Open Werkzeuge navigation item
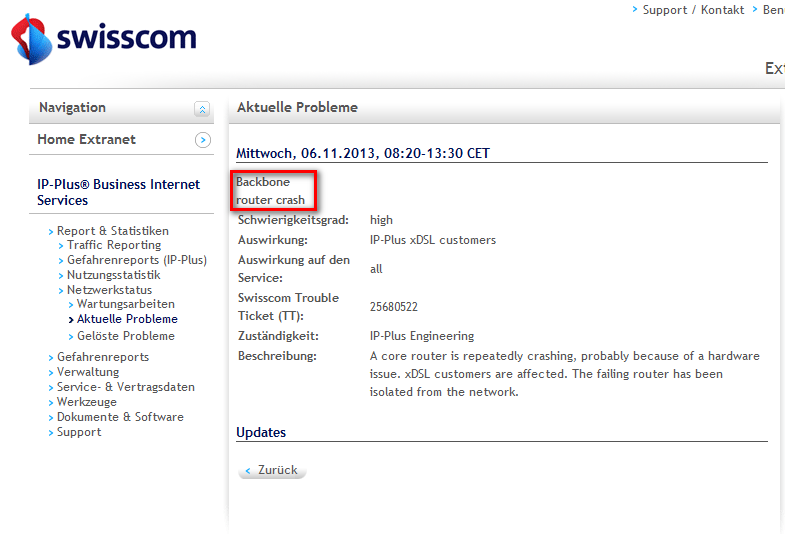The height and width of the screenshot is (548, 785). tap(87, 402)
